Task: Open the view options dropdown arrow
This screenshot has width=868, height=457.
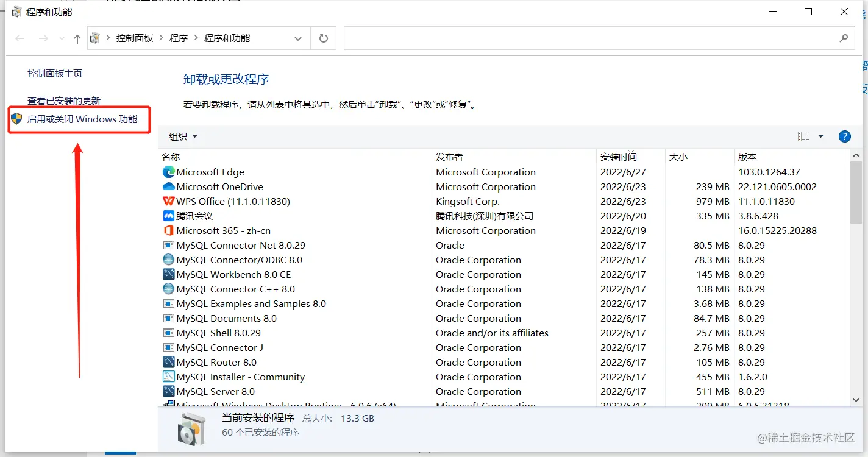Action: pos(820,136)
